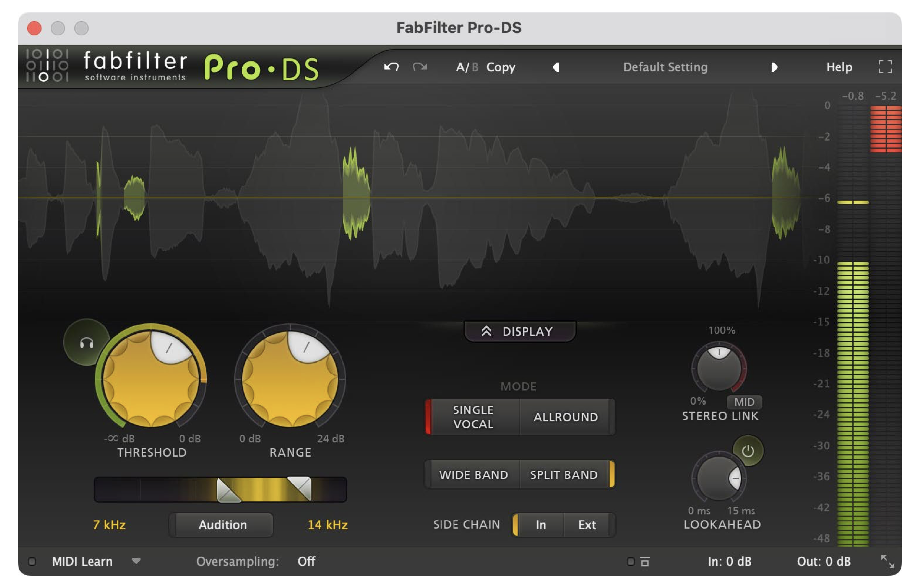Toggle the lookahead power button

[x=747, y=451]
